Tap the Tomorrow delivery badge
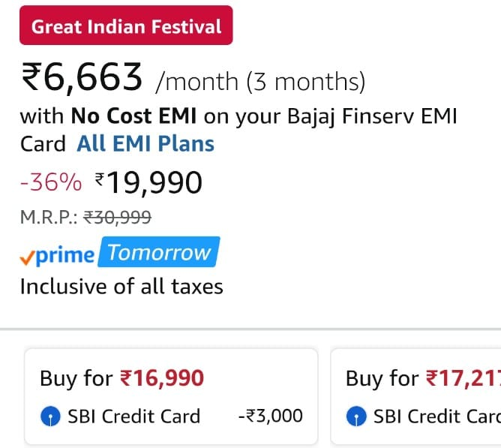This screenshot has width=501, height=448. pos(160,253)
